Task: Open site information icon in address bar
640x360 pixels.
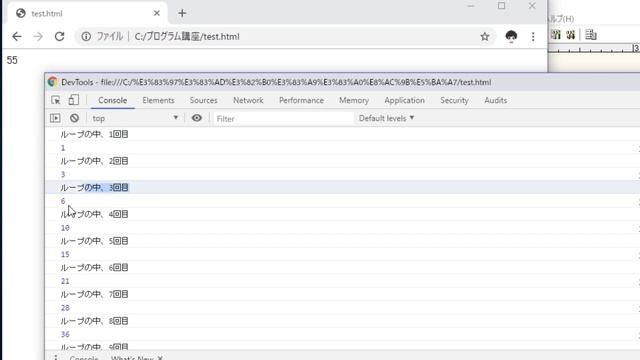Action: click(86, 37)
